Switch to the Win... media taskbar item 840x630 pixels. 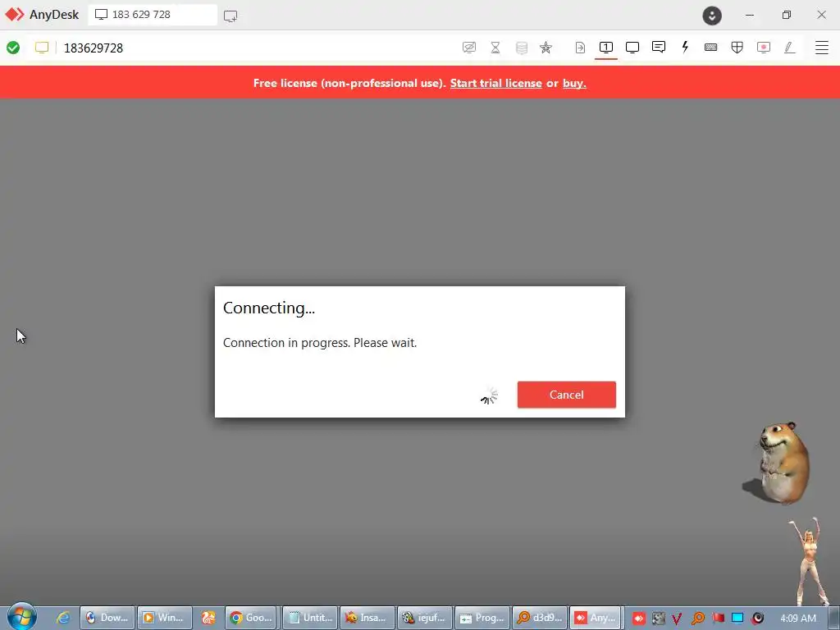[x=164, y=618]
